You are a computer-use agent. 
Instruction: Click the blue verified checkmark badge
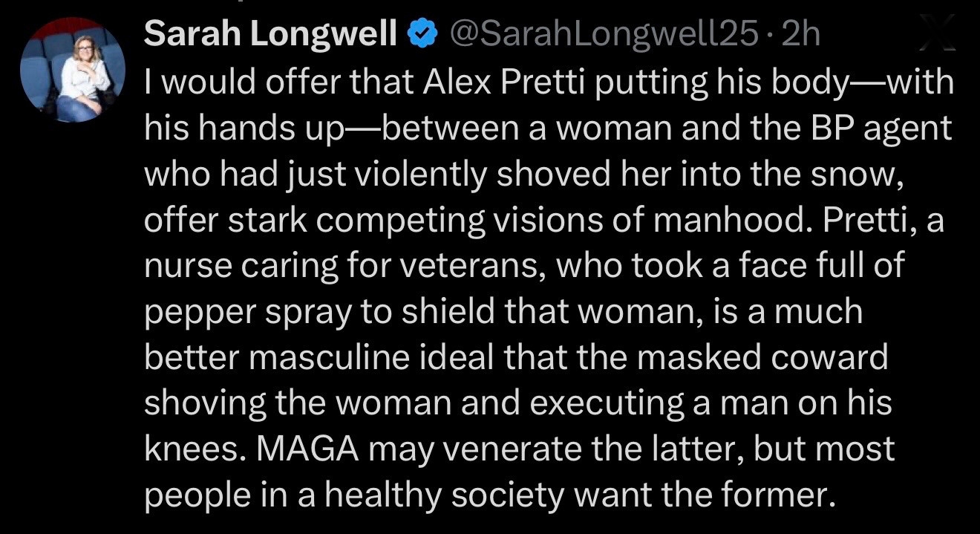(x=421, y=35)
